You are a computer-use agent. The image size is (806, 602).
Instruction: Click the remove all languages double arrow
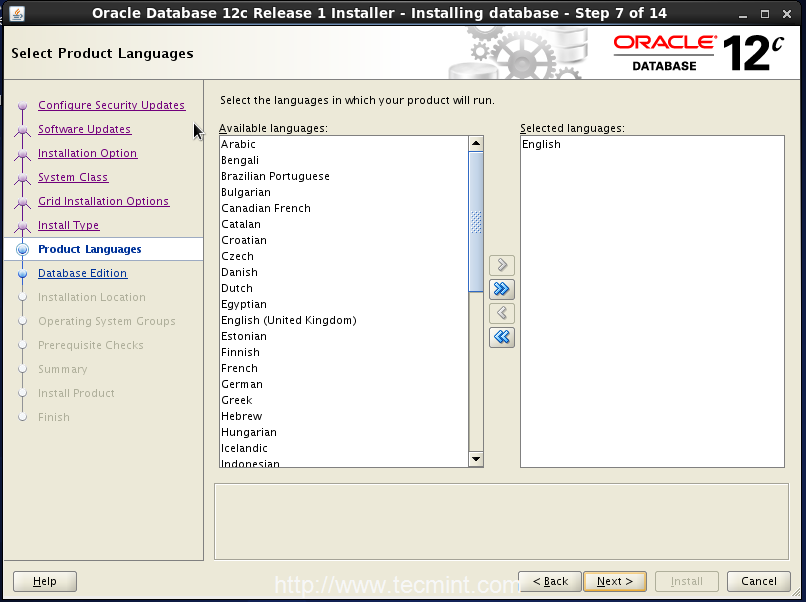pos(502,337)
